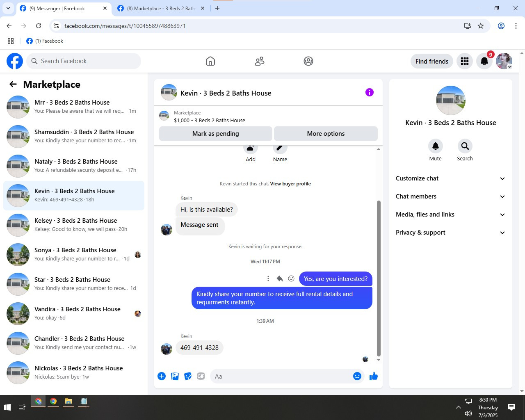Click the chat message scrollbar

click(x=379, y=278)
